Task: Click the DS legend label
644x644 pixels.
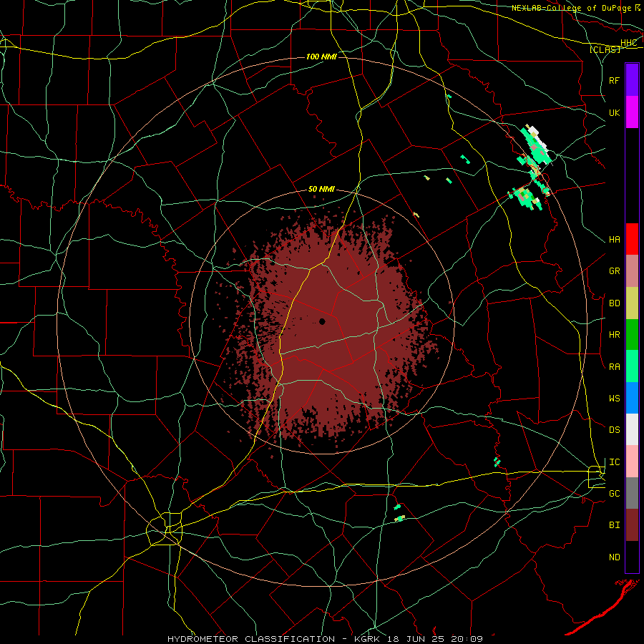Action: [x=614, y=430]
